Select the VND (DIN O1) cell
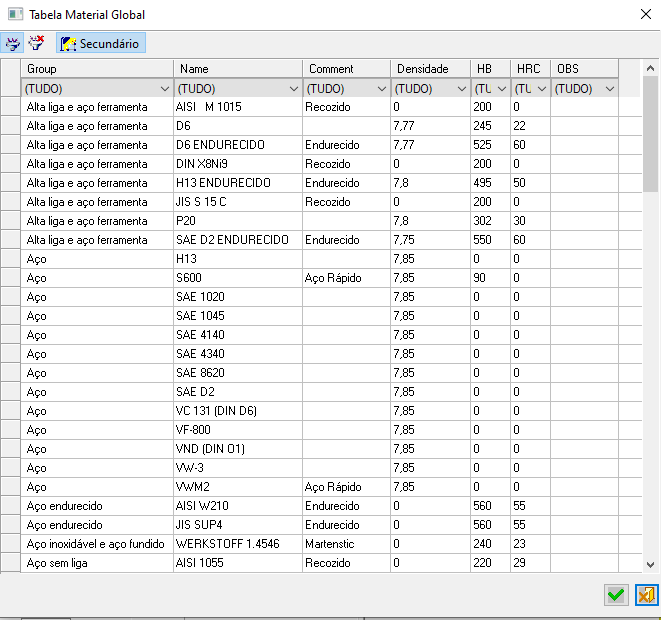Image resolution: width=661 pixels, height=620 pixels. 238,449
